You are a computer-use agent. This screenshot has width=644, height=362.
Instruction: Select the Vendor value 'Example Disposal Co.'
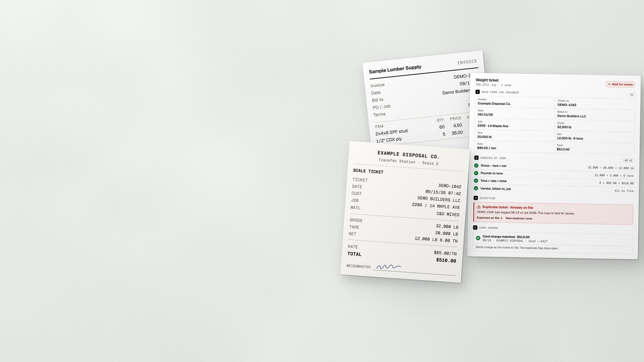[x=494, y=103]
